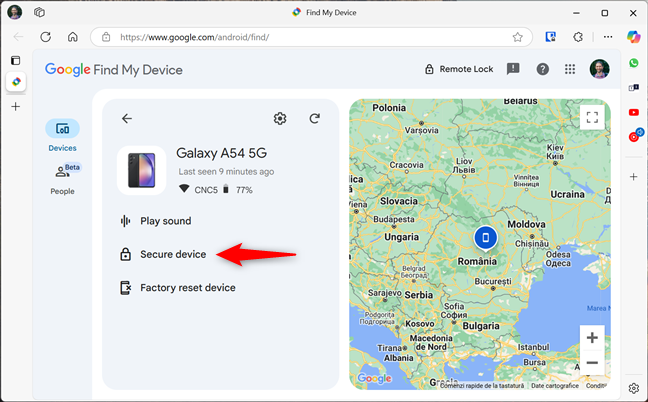Click the Google Find My Device logo
The image size is (648, 402).
click(x=114, y=70)
